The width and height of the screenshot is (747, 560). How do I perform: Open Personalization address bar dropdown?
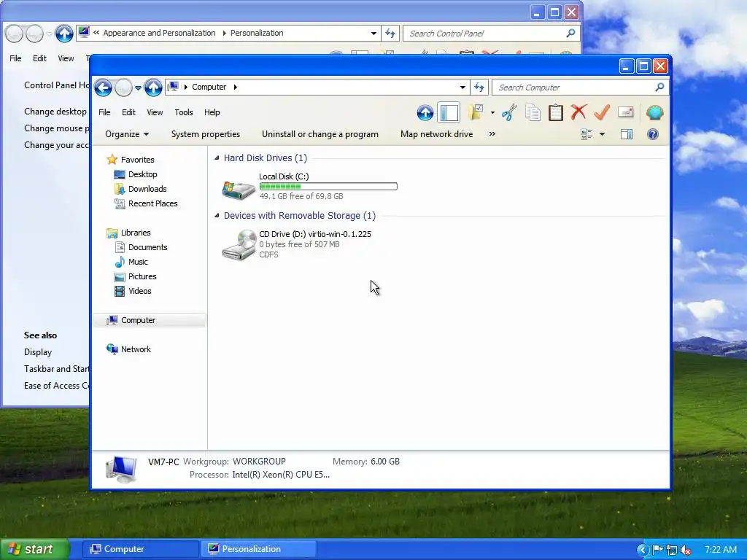373,33
